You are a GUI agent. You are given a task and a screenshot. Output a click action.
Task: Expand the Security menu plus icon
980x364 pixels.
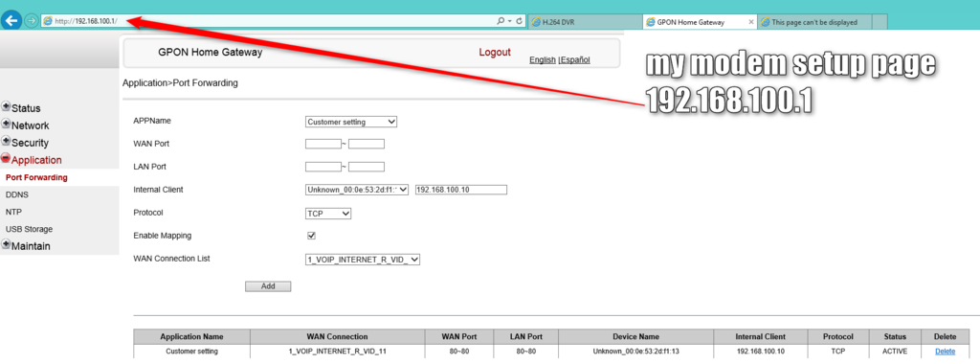(6, 142)
